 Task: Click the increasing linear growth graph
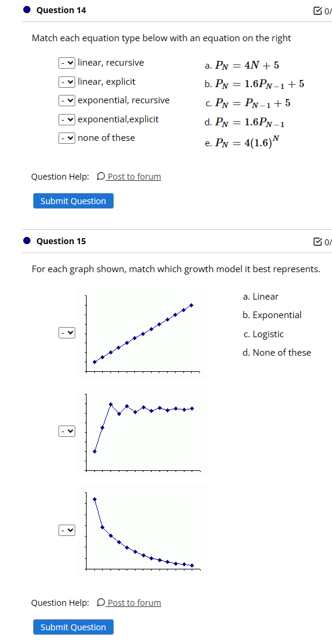tap(143, 333)
